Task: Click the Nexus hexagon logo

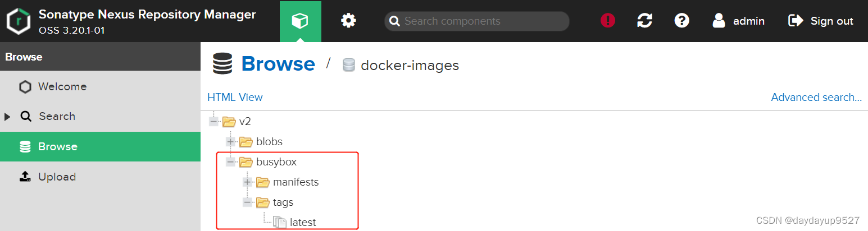Action: pos(18,21)
